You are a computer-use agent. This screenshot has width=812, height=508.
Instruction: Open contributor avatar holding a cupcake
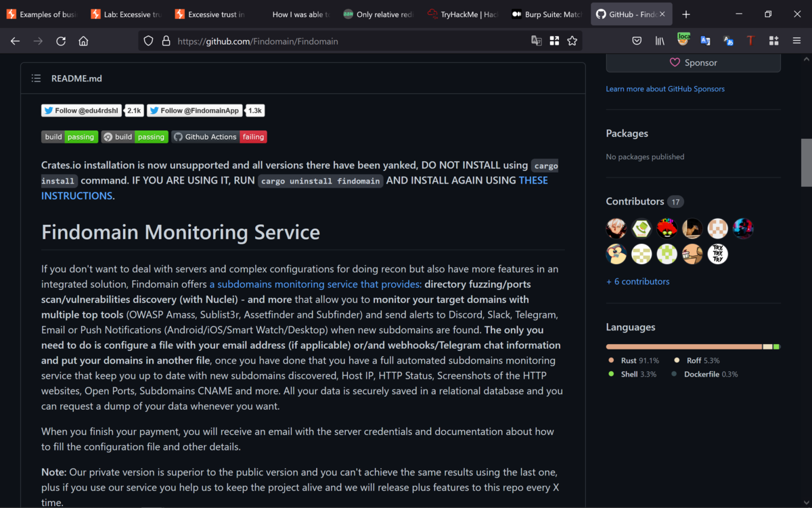pyautogui.click(x=692, y=254)
